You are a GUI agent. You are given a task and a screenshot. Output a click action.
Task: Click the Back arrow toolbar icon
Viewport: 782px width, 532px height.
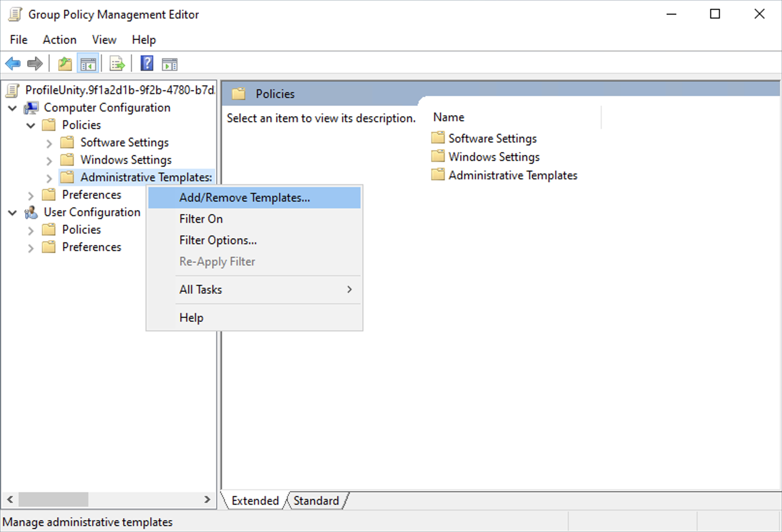pyautogui.click(x=13, y=63)
